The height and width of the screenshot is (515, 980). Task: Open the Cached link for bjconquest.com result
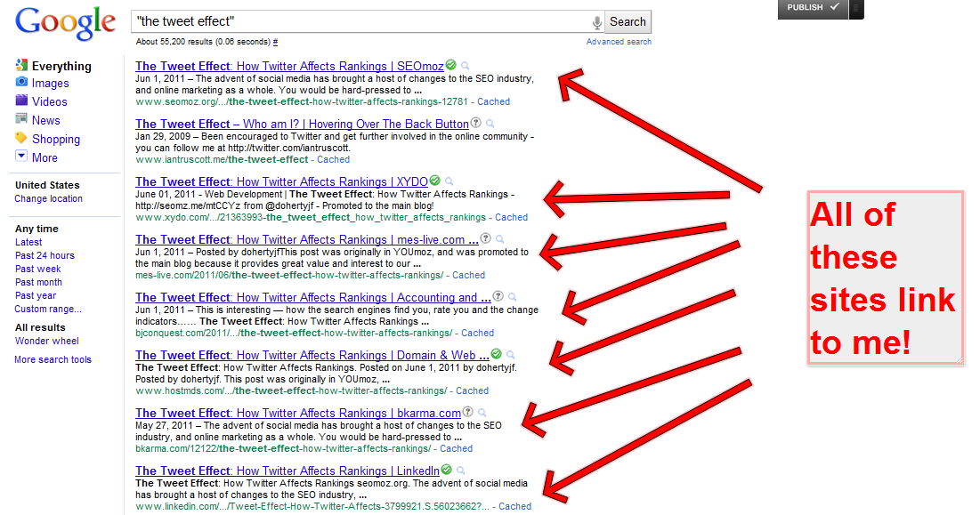click(x=477, y=334)
